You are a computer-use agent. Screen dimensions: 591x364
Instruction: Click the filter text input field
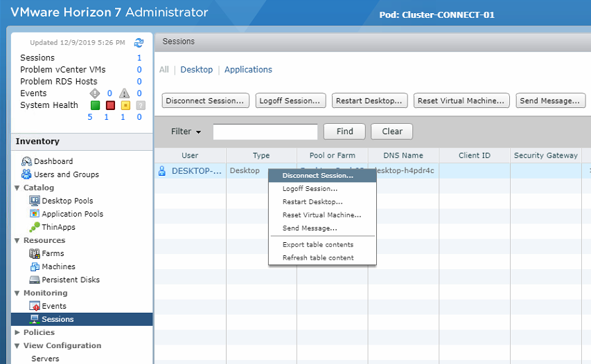265,131
